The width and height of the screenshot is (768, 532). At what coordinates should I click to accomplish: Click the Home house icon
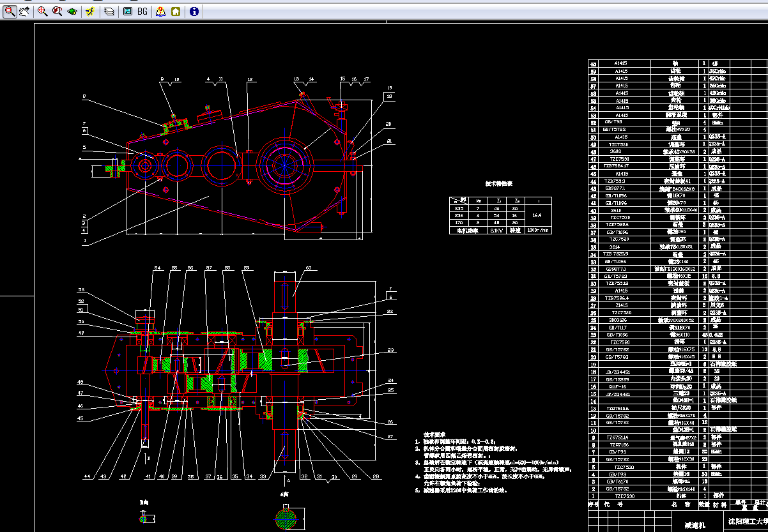tap(175, 11)
